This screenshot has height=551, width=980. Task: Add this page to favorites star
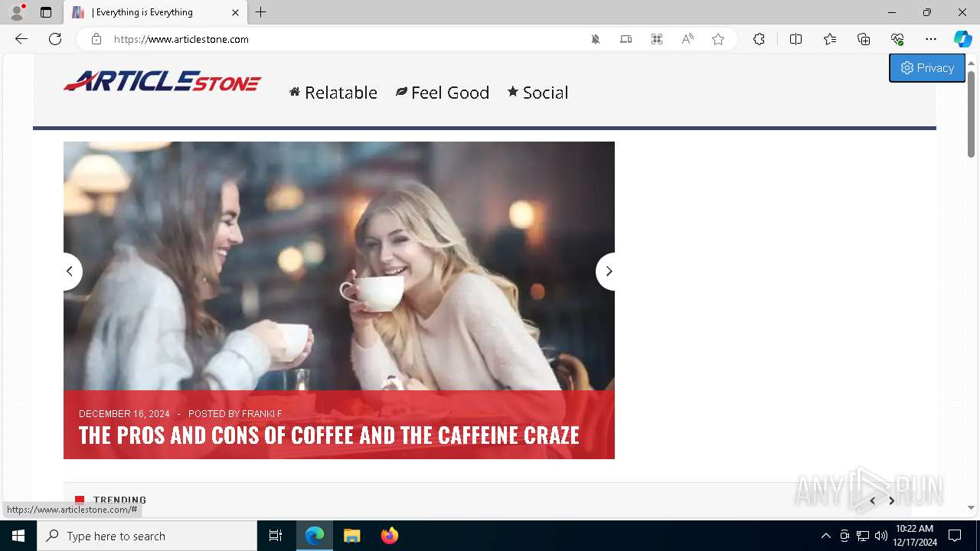point(718,39)
